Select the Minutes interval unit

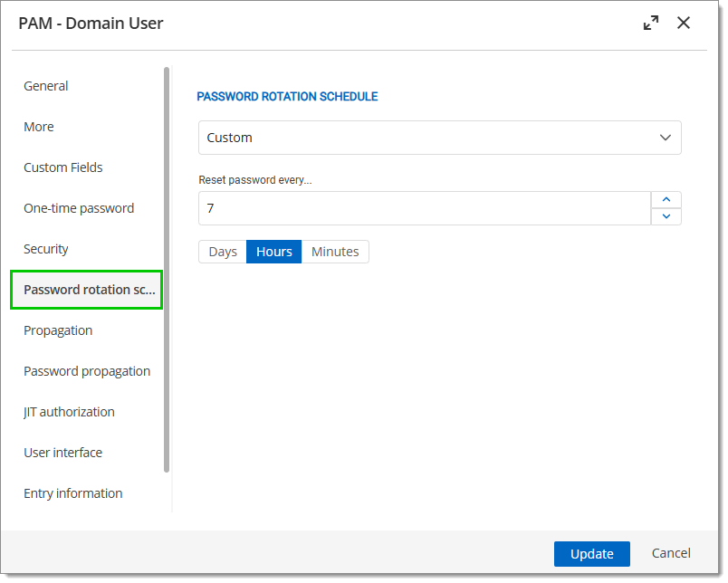[x=335, y=252]
